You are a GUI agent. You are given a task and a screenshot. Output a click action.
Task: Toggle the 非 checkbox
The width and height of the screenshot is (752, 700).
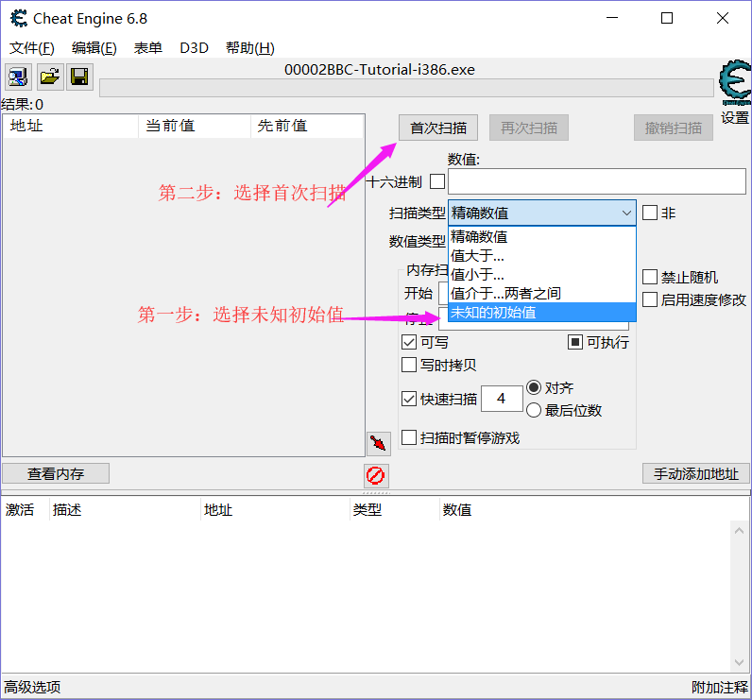(650, 213)
